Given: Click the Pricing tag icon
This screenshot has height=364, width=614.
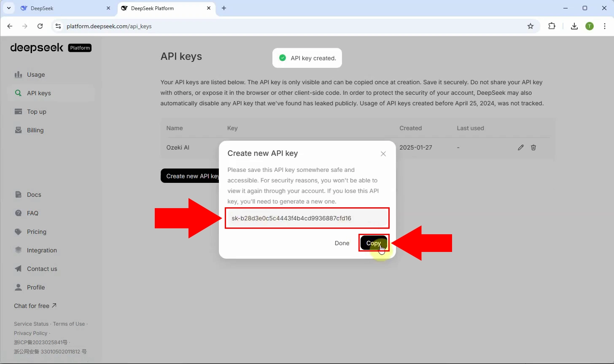Looking at the screenshot, I should (x=18, y=232).
